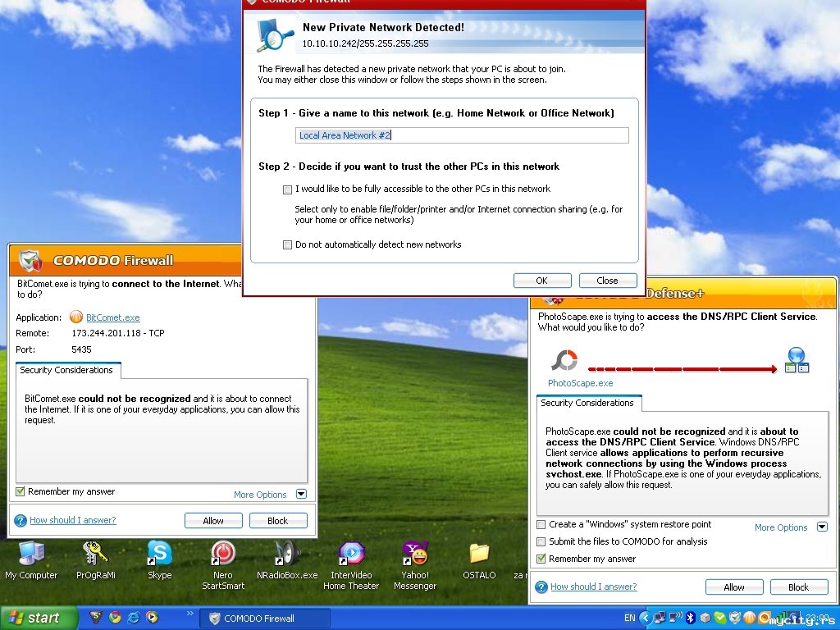Check Do not automatically detect new networks
Viewport: 840px width, 630px height.
288,244
